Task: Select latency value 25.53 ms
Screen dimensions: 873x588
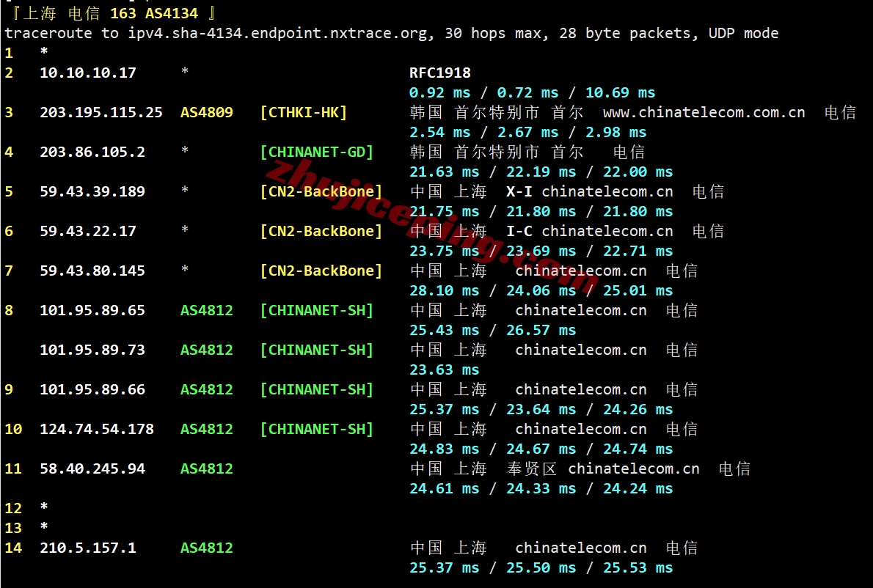Action: point(638,568)
